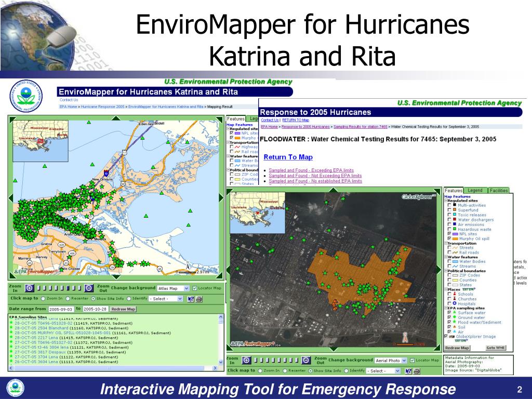Pan the atlas map east with the right arrow
The height and width of the screenshot is (399, 532).
[x=221, y=197]
